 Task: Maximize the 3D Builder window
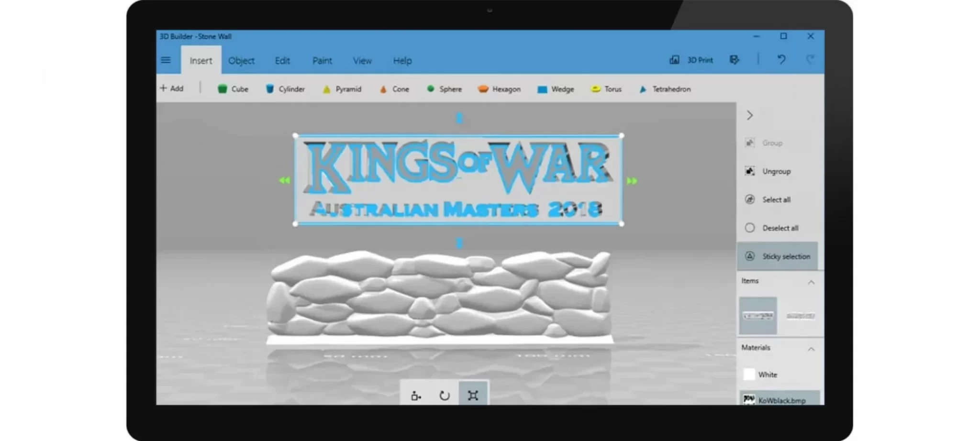(x=783, y=36)
